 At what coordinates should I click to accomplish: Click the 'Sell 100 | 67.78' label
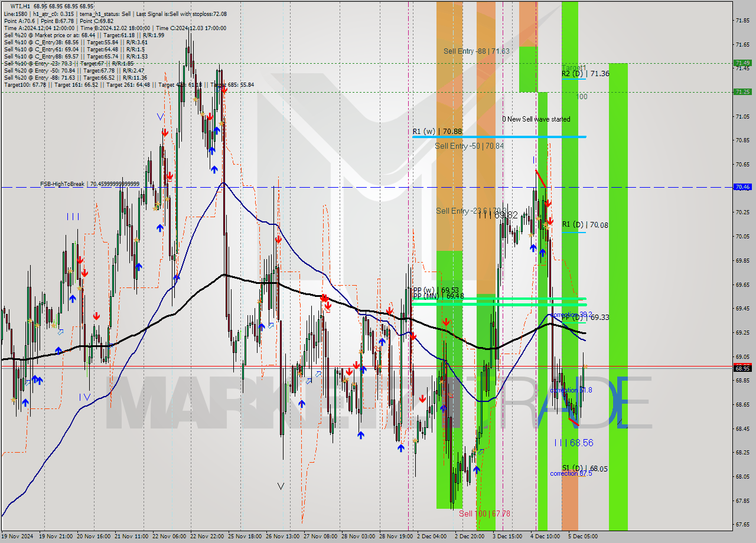(x=484, y=513)
